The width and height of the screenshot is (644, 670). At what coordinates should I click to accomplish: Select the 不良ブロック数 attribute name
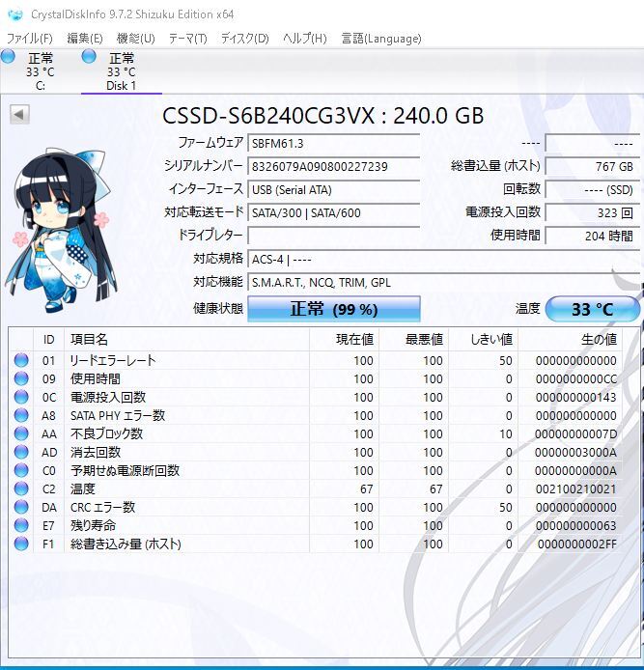(x=106, y=433)
